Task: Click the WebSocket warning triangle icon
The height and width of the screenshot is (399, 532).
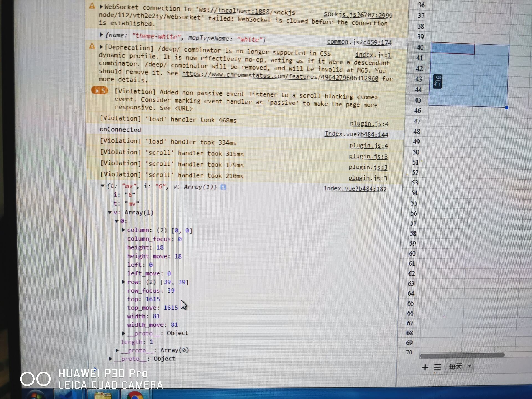Action: click(92, 6)
